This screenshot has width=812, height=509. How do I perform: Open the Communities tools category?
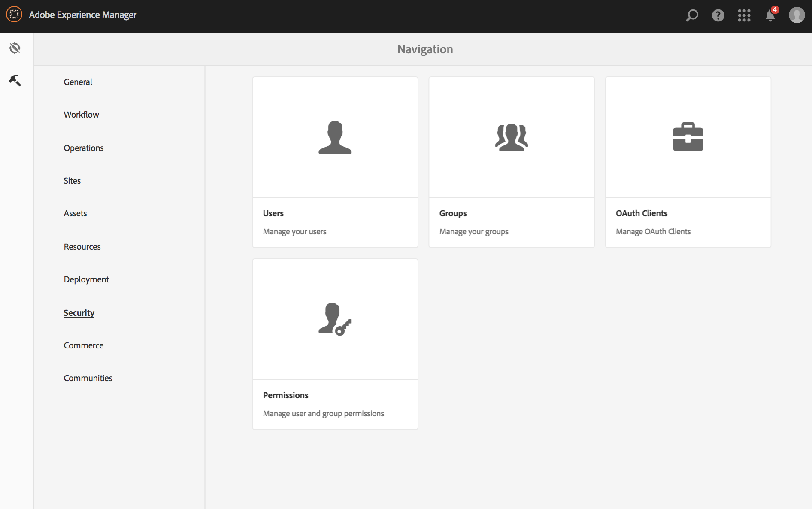(x=88, y=378)
